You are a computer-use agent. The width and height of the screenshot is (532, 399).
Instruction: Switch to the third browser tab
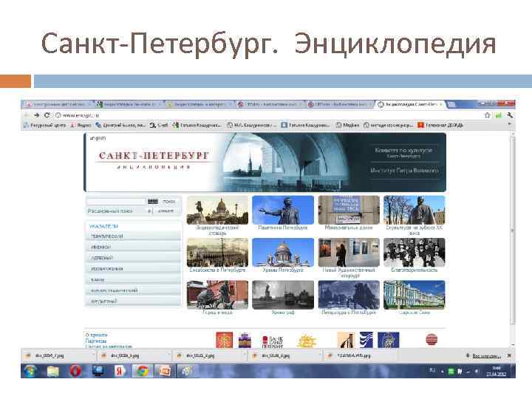[199, 104]
